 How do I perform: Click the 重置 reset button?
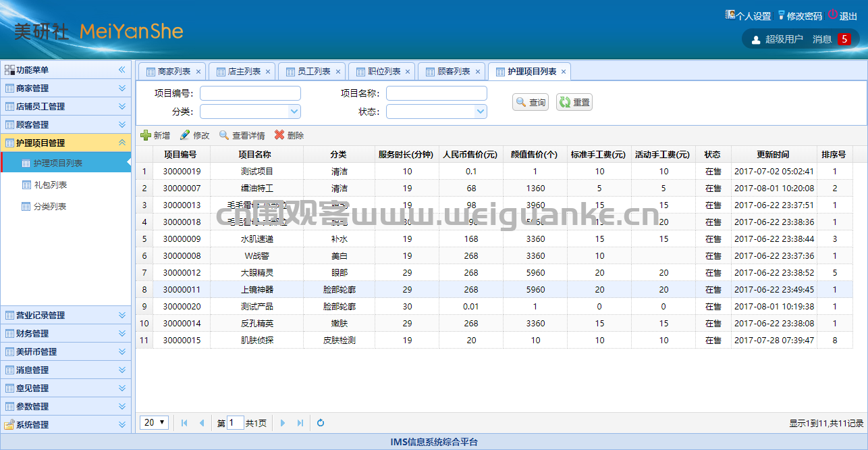coord(574,102)
